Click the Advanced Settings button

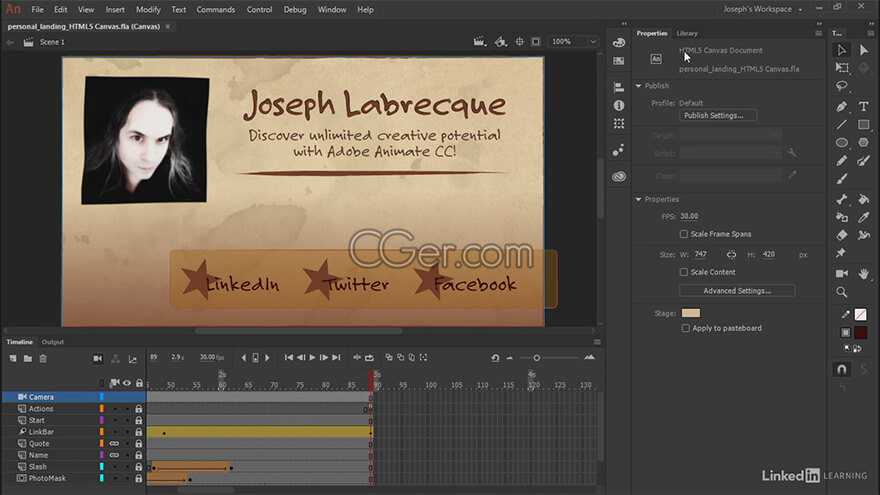point(737,291)
